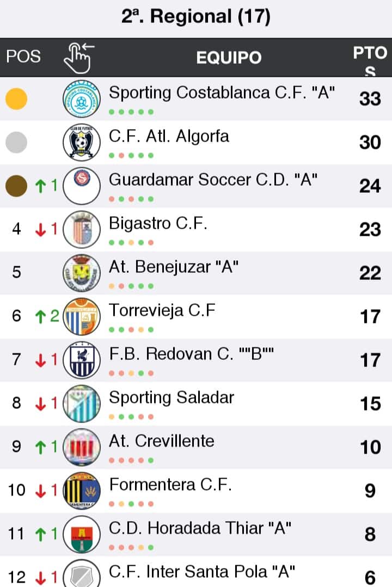Open Sporting Costablanca C.F. crest icon

coord(82,99)
